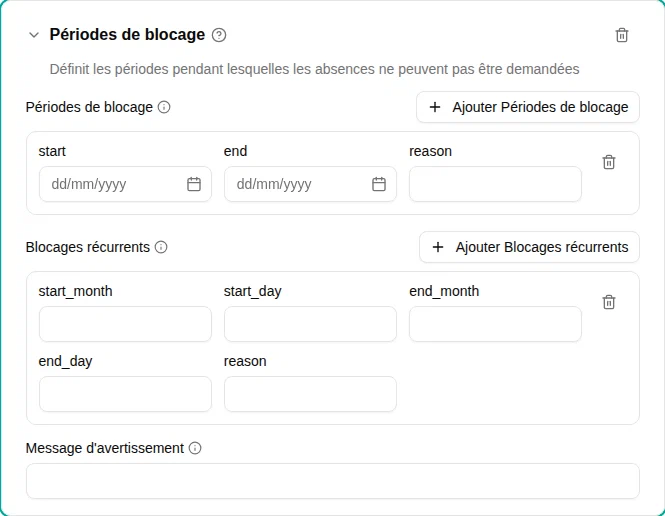Click the Message d'avertissement label text
Viewport: 665px width, 516px height.
(x=105, y=448)
